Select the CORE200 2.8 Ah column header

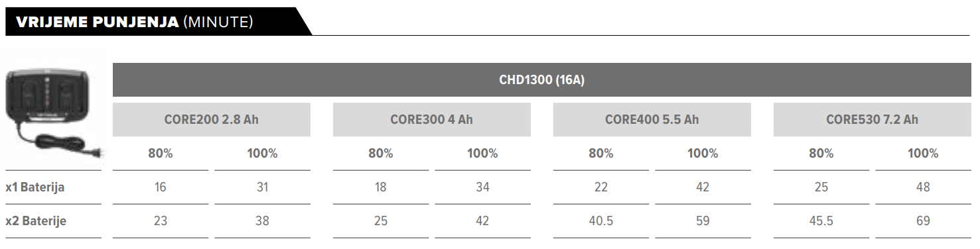click(212, 120)
